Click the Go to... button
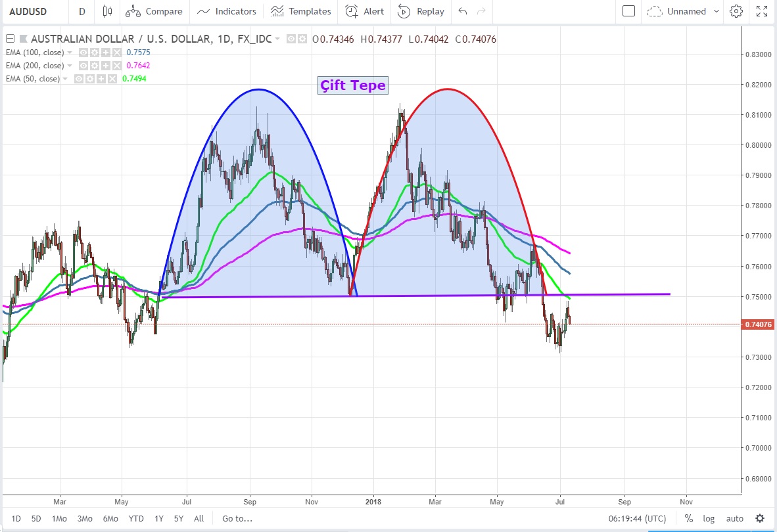Screen dimensions: 777x532 coord(237,518)
